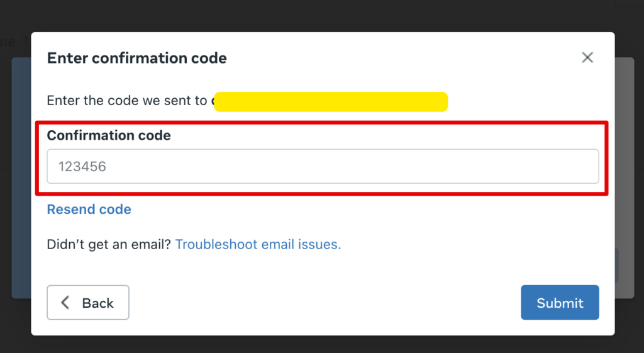Click the dimmed page text at top-left
644x353 pixels.
click(x=8, y=42)
